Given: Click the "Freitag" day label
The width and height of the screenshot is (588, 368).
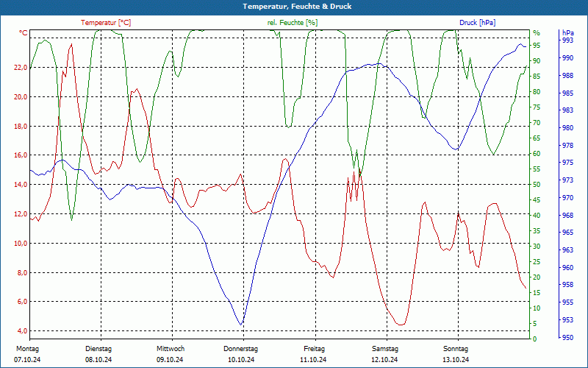Looking at the screenshot, I should [315, 348].
